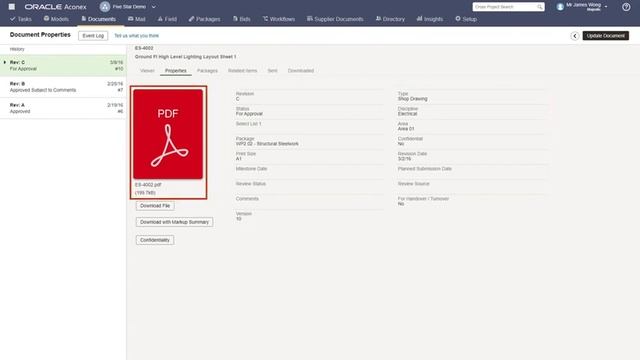Viewport: 640px width, 360px height.
Task: Switch to the Properties tab
Action: tap(176, 71)
